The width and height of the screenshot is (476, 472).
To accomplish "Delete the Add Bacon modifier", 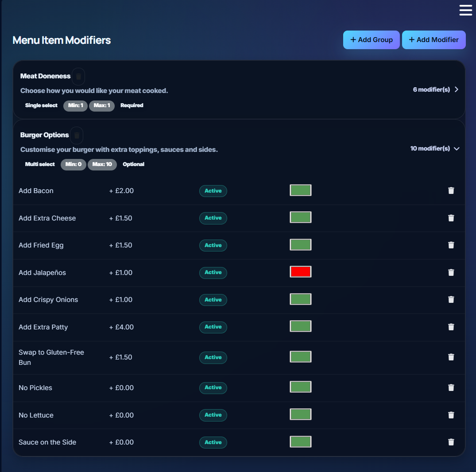I will pyautogui.click(x=451, y=191).
